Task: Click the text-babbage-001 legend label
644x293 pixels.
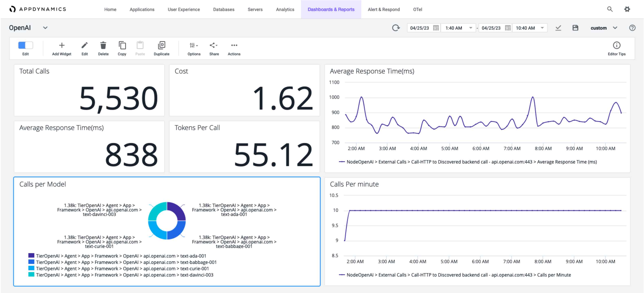Action: click(126, 262)
